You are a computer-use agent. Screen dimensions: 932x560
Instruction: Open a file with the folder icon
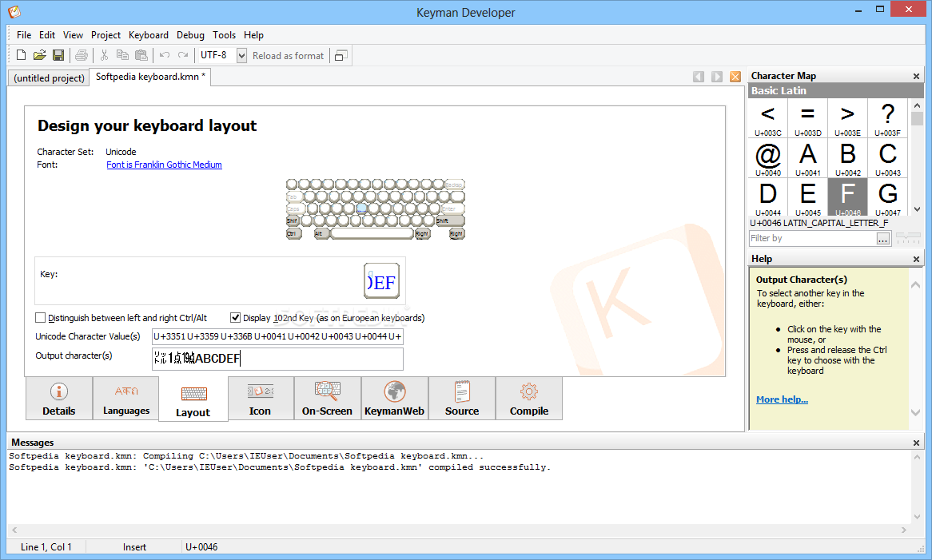(x=39, y=55)
